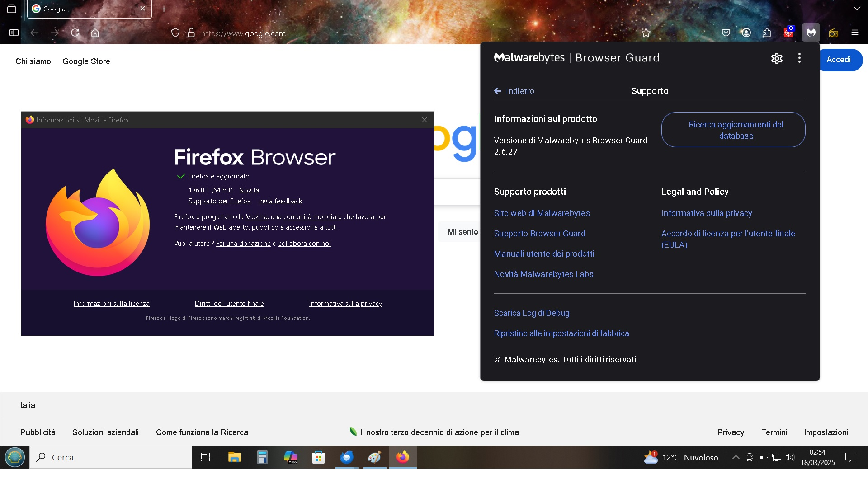868x488 pixels.
Task: Expand the tab list chevron
Action: coord(857,9)
